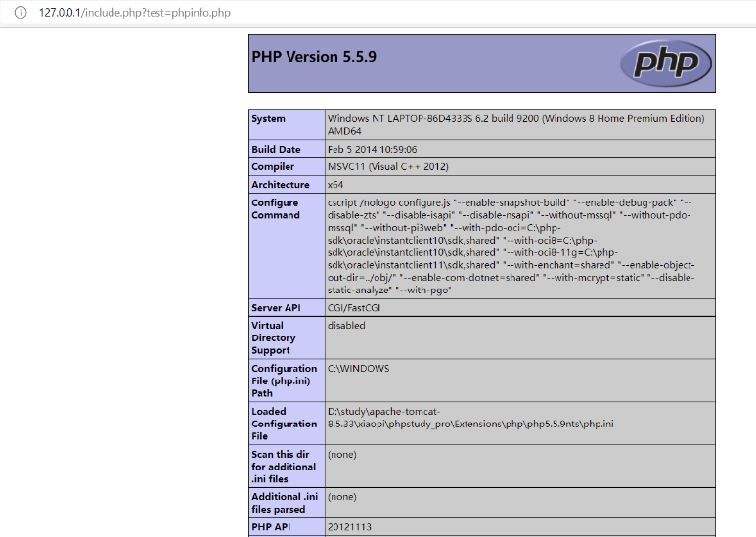Click the site info icon in address bar
This screenshot has height=537, width=756.
click(21, 13)
